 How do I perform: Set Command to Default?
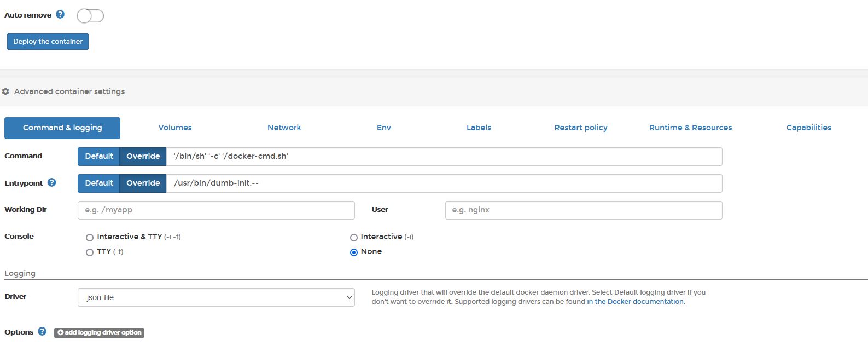[x=99, y=156]
